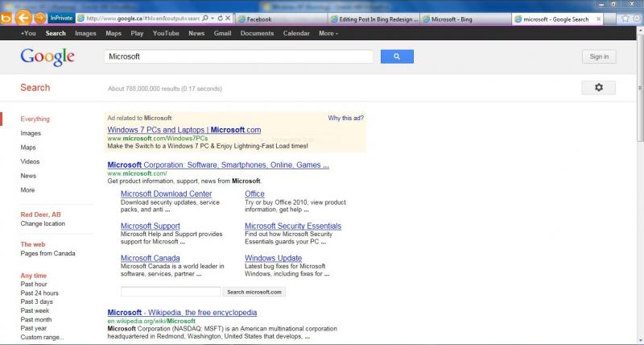Click the Sign in button
This screenshot has height=345, width=644.
pyautogui.click(x=599, y=56)
